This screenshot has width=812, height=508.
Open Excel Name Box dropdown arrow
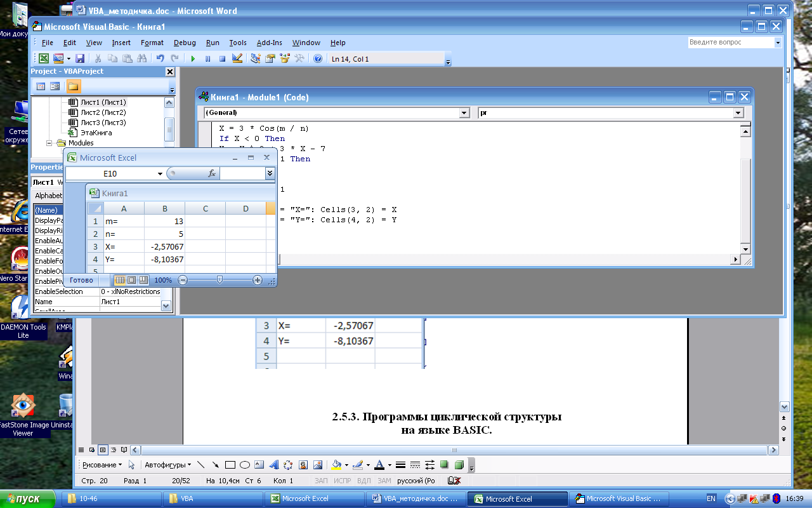tap(160, 173)
